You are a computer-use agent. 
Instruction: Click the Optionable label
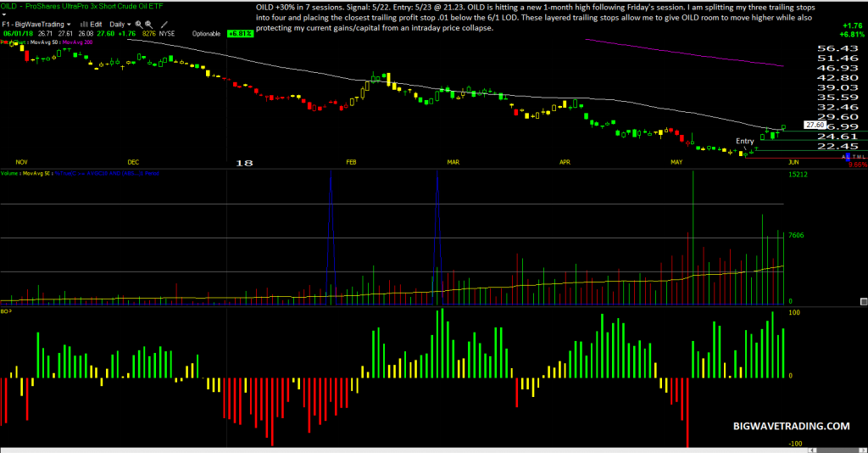(206, 34)
